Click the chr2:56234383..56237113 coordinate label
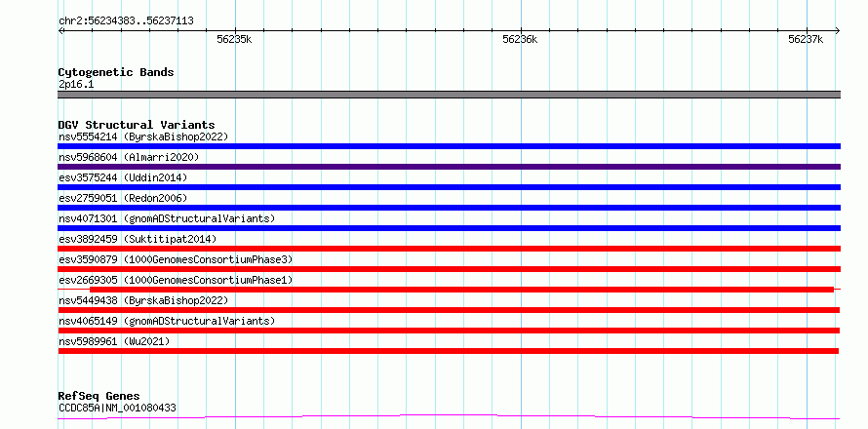The width and height of the screenshot is (868, 429). [126, 21]
